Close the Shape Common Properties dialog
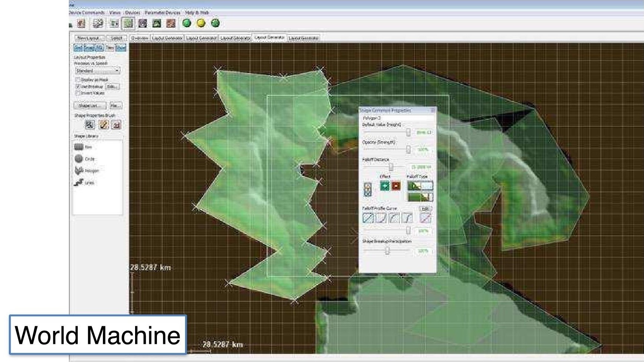 tap(433, 110)
